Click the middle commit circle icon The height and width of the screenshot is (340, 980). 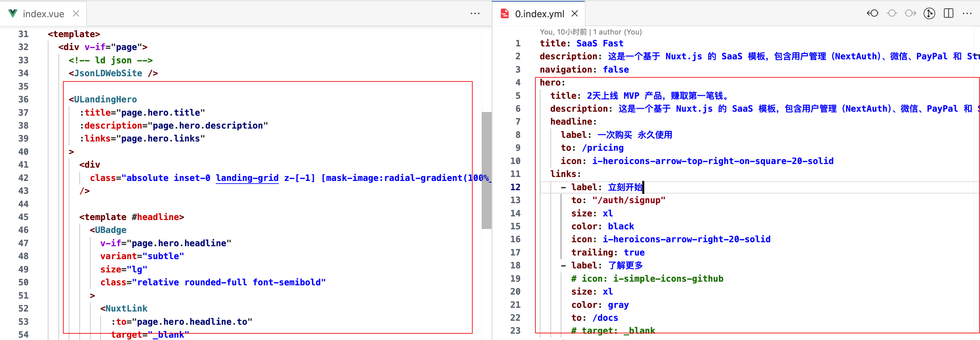(x=891, y=14)
